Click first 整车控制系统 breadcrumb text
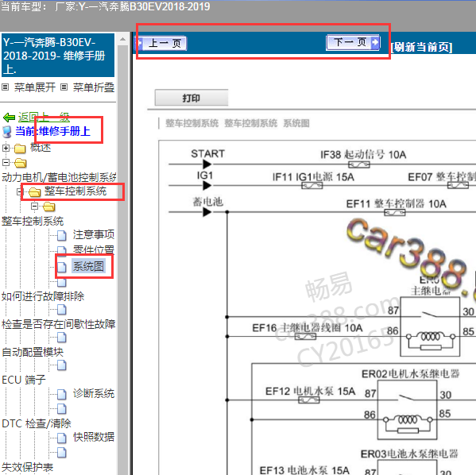This screenshot has height=475, width=476. pos(192,123)
